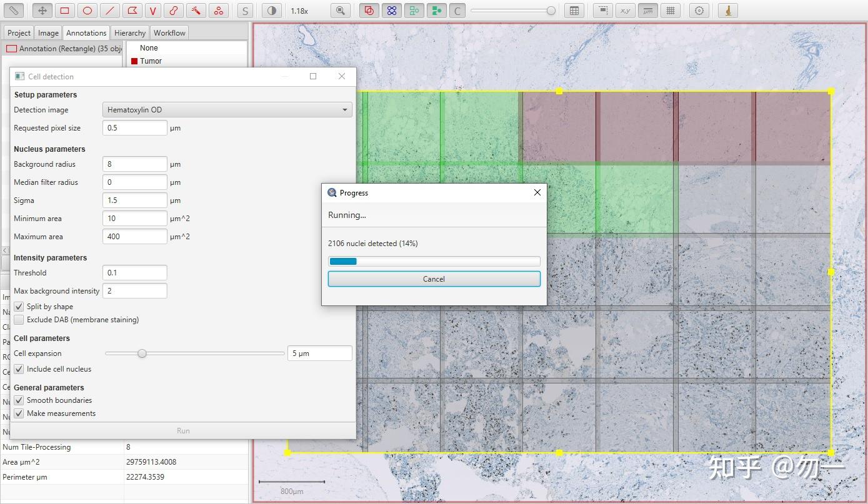Choose the Wand tool

[196, 11]
